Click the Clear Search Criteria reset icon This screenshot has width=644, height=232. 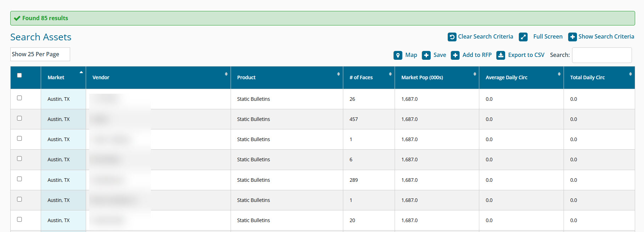click(x=452, y=37)
